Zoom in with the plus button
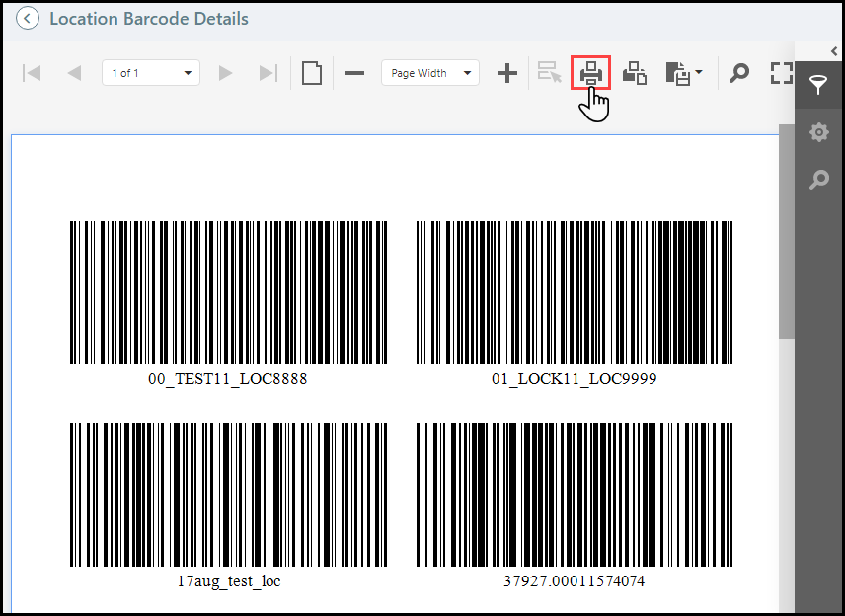This screenshot has height=616, width=845. (x=507, y=73)
